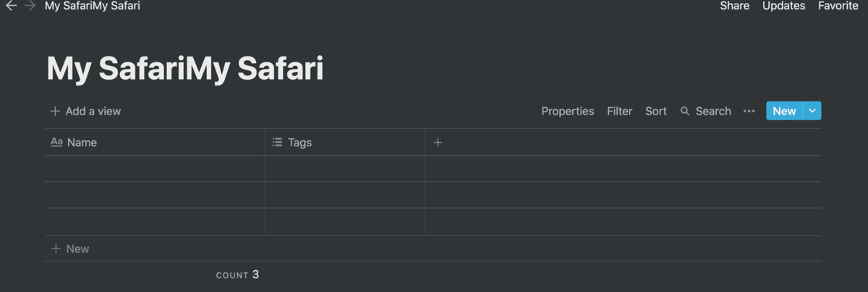This screenshot has height=292, width=868.
Task: Open the Sort options
Action: point(656,112)
